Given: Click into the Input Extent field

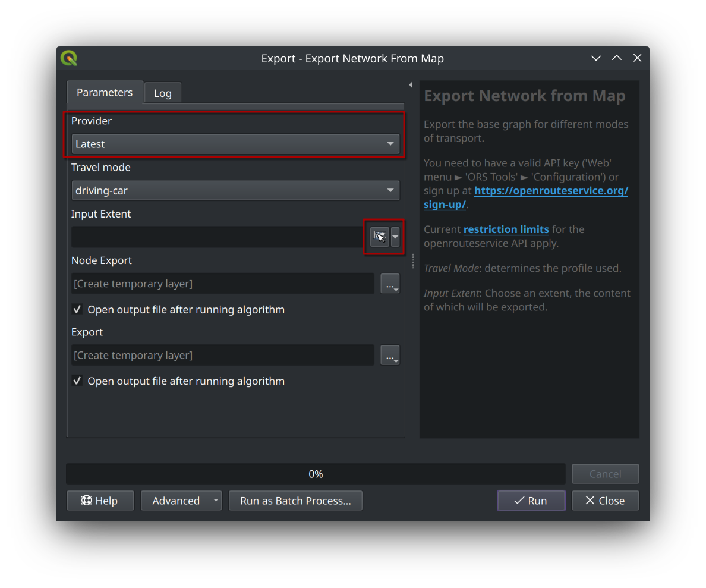Looking at the screenshot, I should click(x=218, y=237).
